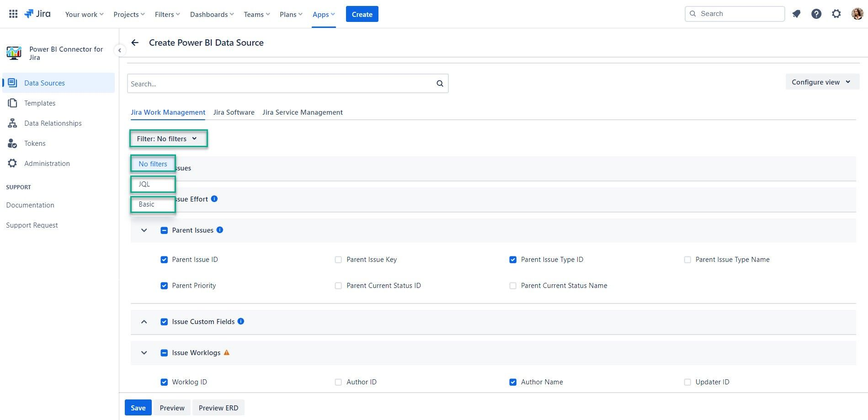Image resolution: width=868 pixels, height=420 pixels.
Task: Click the notifications bell icon
Action: point(796,14)
